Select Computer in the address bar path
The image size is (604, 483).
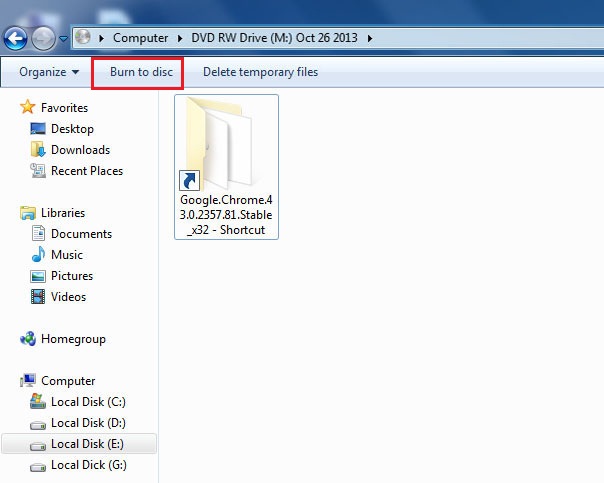pyautogui.click(x=140, y=38)
